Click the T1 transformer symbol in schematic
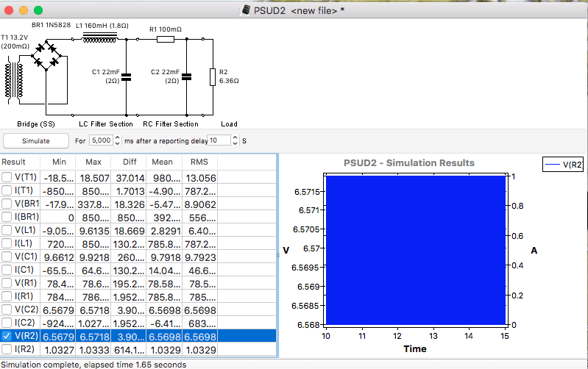Viewport: 588px width, 369px height. [14, 81]
